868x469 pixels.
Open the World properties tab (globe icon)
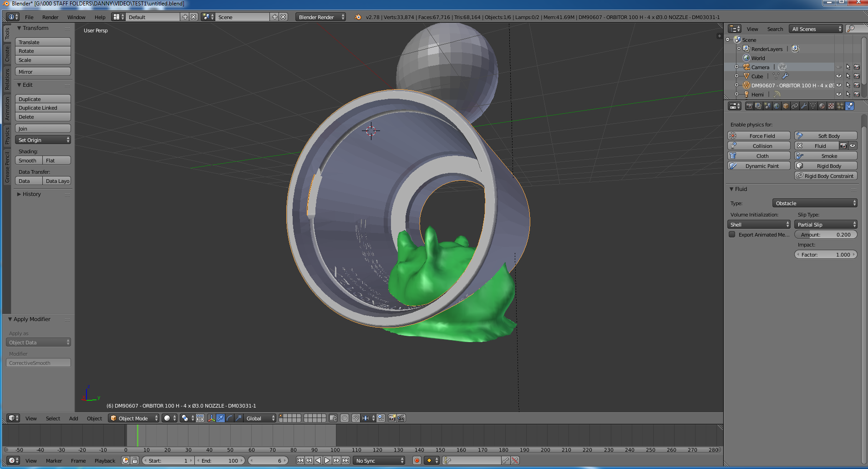(777, 106)
